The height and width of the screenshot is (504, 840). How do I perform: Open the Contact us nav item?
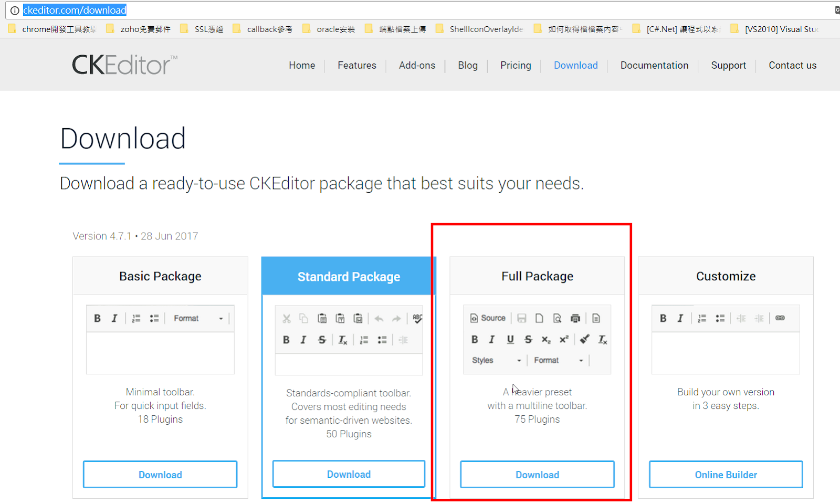(793, 65)
